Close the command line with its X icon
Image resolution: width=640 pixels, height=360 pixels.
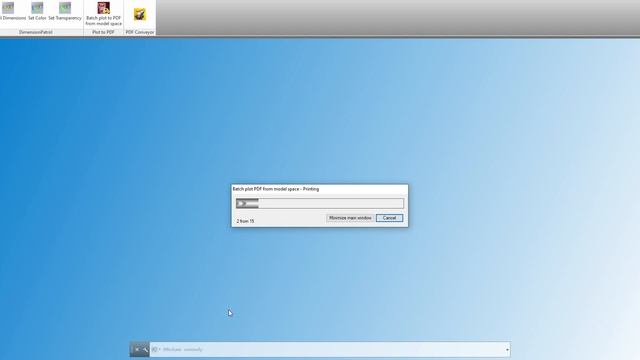(137, 349)
